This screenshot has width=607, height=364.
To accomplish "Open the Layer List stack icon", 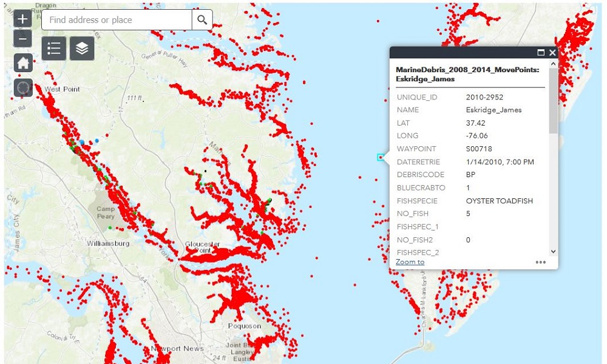I will (82, 49).
